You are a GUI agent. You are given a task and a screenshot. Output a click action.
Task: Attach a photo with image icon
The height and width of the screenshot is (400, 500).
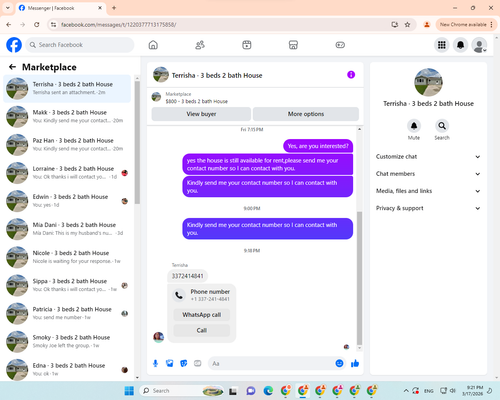click(x=170, y=363)
